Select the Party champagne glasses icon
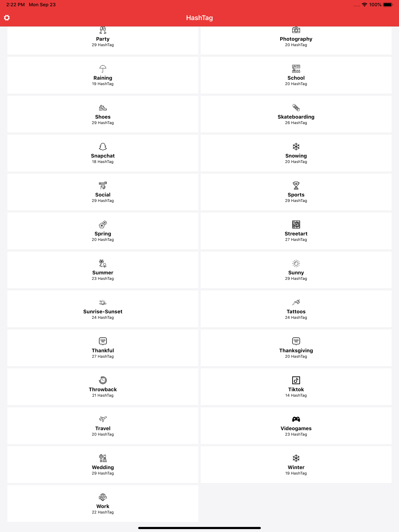The height and width of the screenshot is (532, 399). tap(103, 30)
